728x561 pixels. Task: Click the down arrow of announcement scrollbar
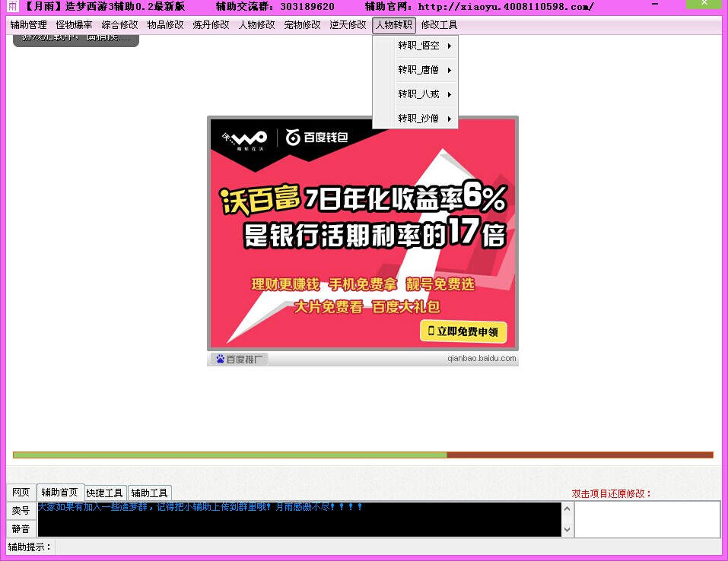tap(567, 529)
